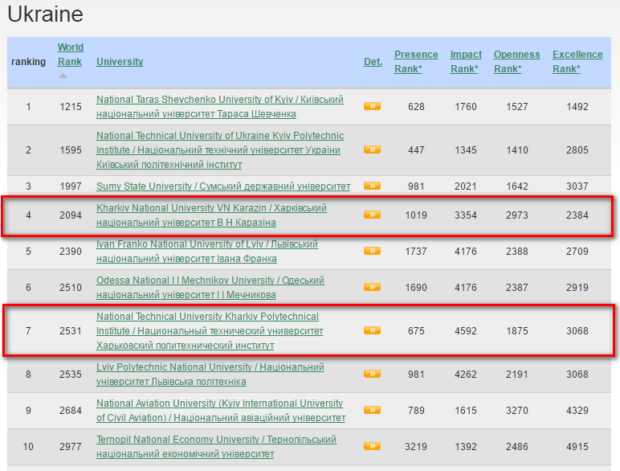The image size is (620, 471).
Task: Click the Det. column header
Action: (x=372, y=62)
